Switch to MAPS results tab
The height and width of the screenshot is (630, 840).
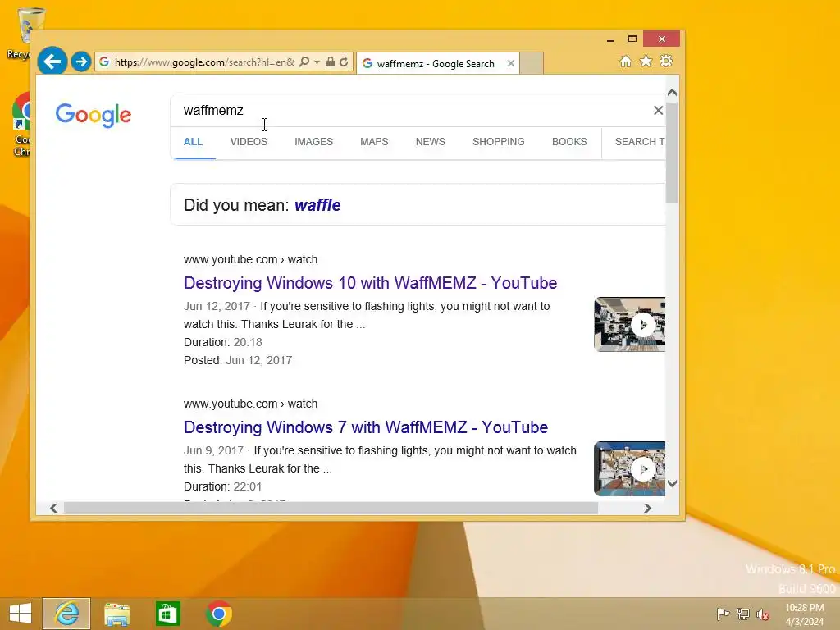pyautogui.click(x=374, y=142)
